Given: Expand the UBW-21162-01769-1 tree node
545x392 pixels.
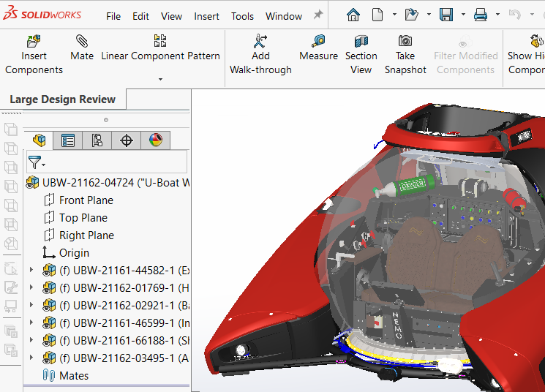Looking at the screenshot, I should coord(31,288).
